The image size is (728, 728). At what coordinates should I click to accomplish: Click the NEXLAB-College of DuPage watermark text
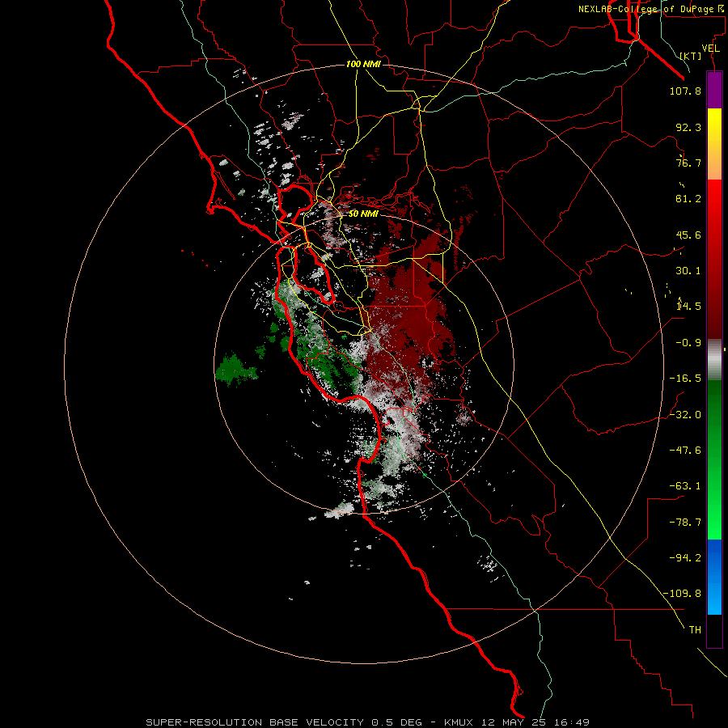[x=651, y=9]
